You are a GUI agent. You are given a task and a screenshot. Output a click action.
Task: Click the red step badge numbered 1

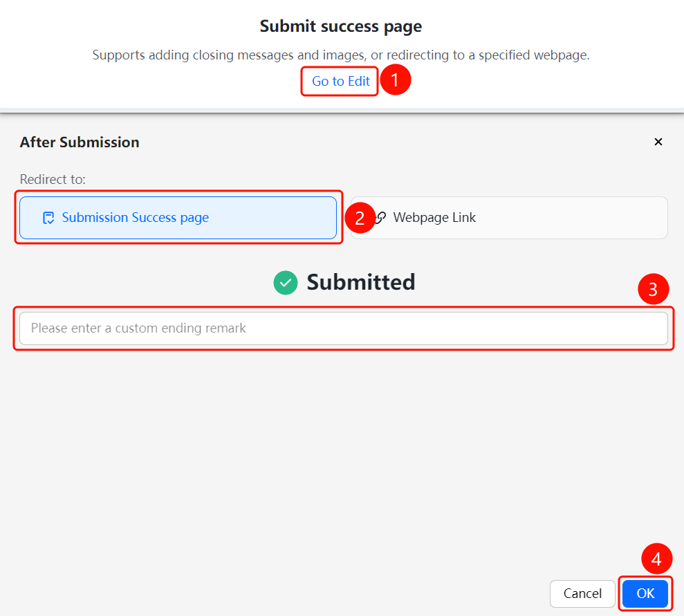395,80
